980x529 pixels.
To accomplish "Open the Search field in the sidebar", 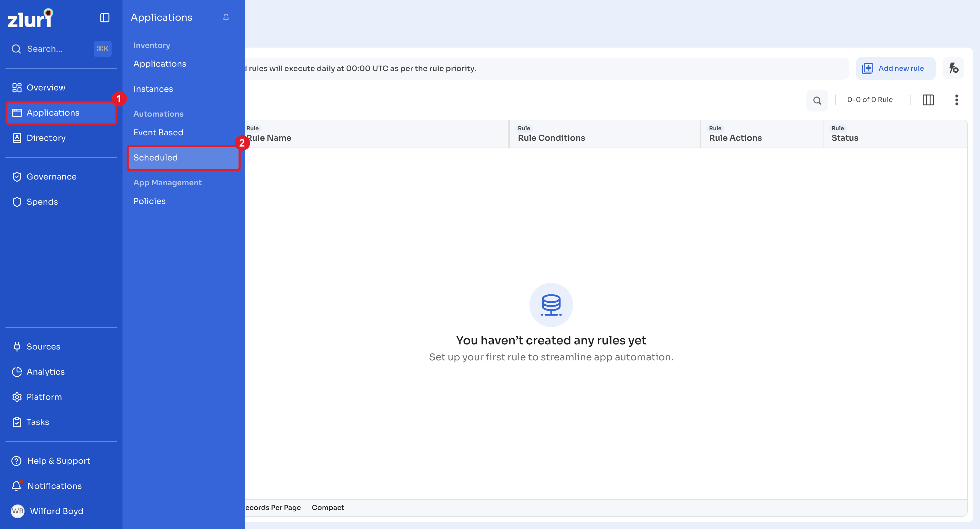I will tap(61, 49).
